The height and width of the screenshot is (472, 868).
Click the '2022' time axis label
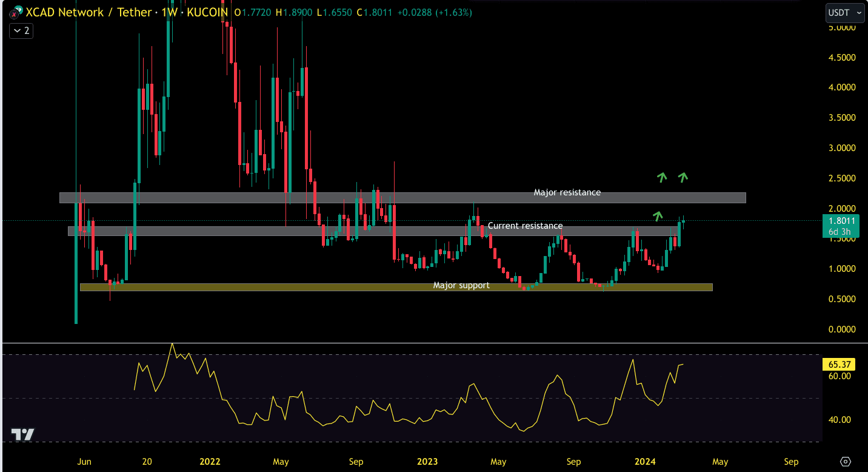coord(210,462)
